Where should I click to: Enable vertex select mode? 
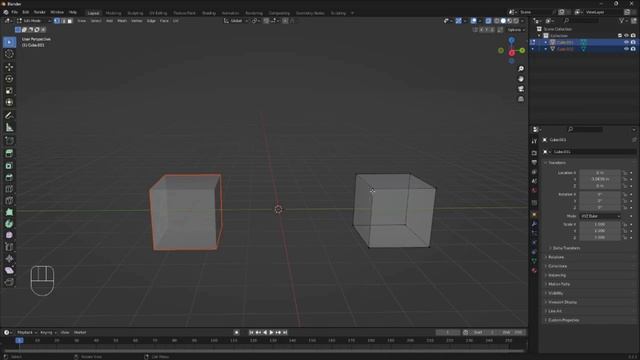(57, 21)
